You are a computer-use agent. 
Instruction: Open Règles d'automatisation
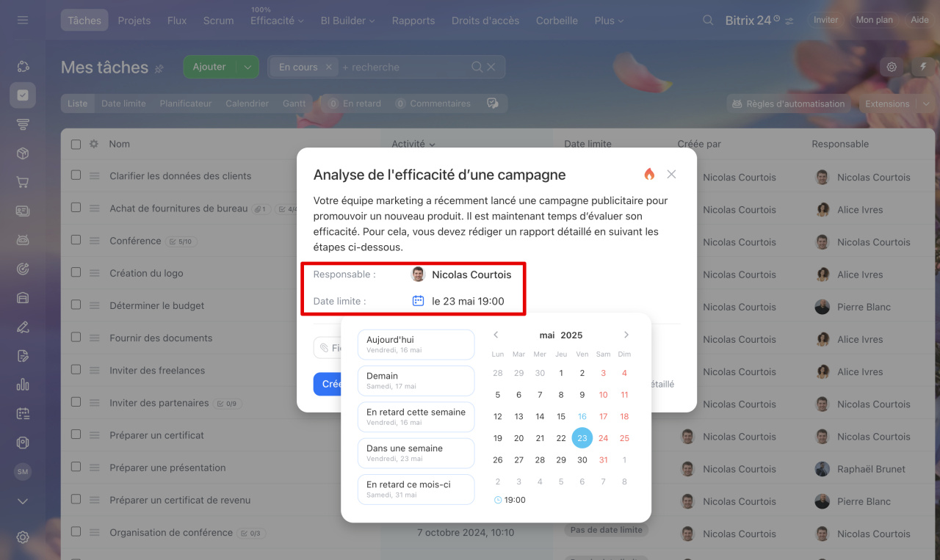pyautogui.click(x=788, y=103)
